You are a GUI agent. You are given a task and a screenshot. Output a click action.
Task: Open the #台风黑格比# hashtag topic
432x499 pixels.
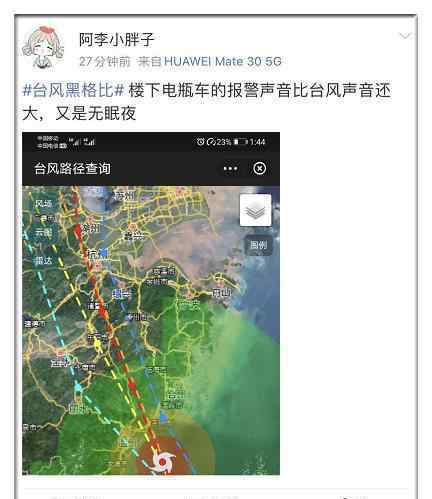pyautogui.click(x=73, y=90)
